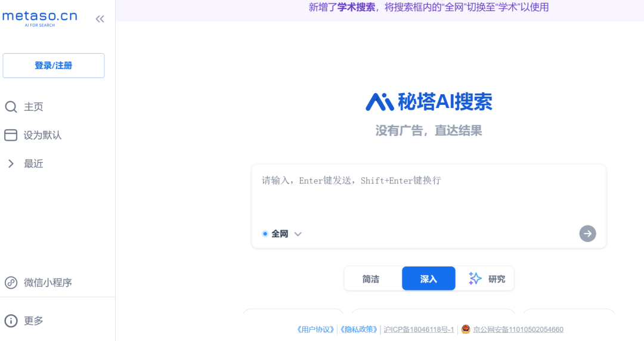Click the 微信小程序 mini-program icon

11,283
